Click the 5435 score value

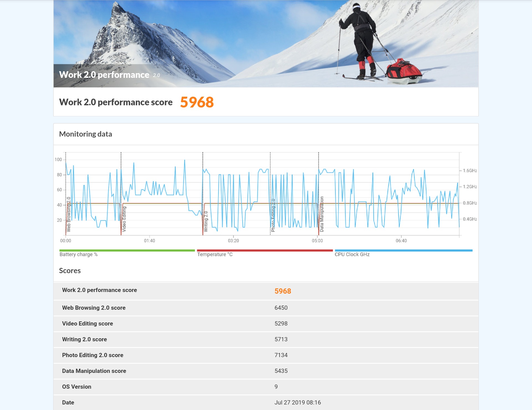click(x=281, y=371)
